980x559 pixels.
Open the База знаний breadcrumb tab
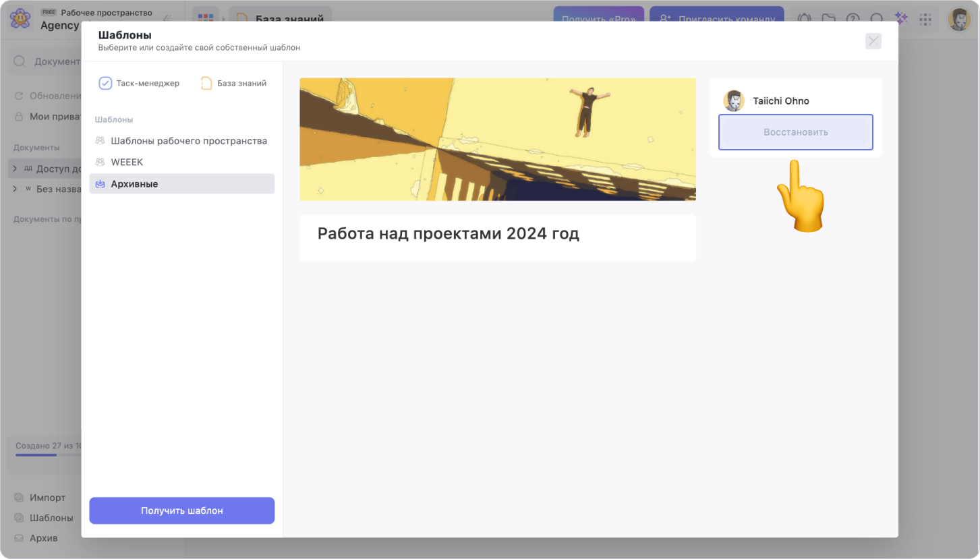tap(280, 20)
